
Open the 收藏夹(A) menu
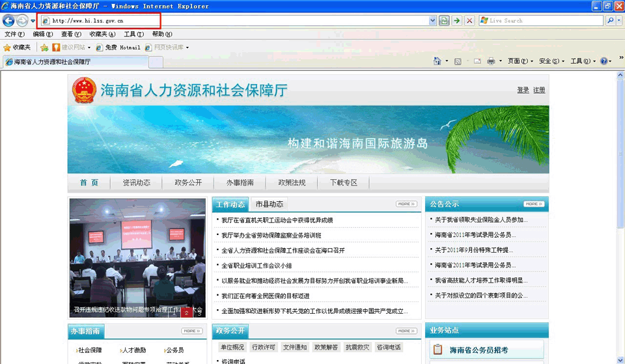point(102,35)
